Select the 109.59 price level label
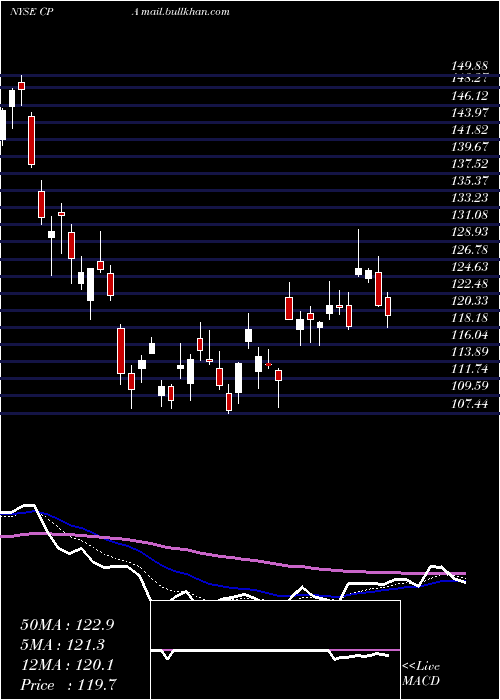The height and width of the screenshot is (700, 500). (470, 386)
